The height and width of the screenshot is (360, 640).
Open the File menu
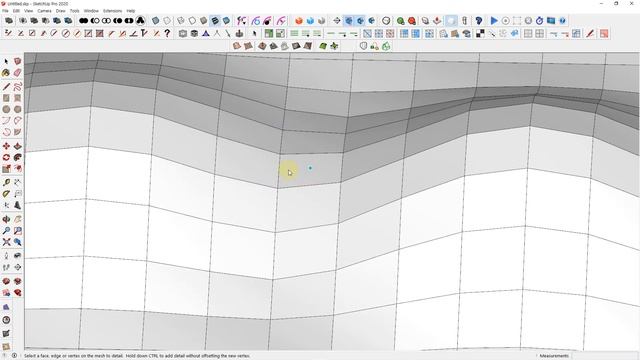(5, 11)
